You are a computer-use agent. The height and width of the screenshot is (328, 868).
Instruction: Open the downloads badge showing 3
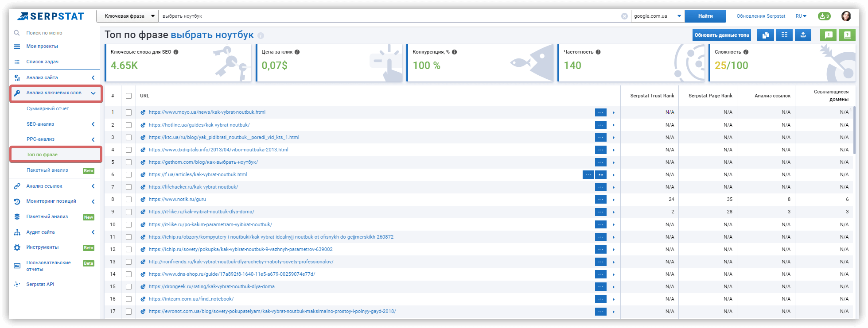[x=824, y=16]
